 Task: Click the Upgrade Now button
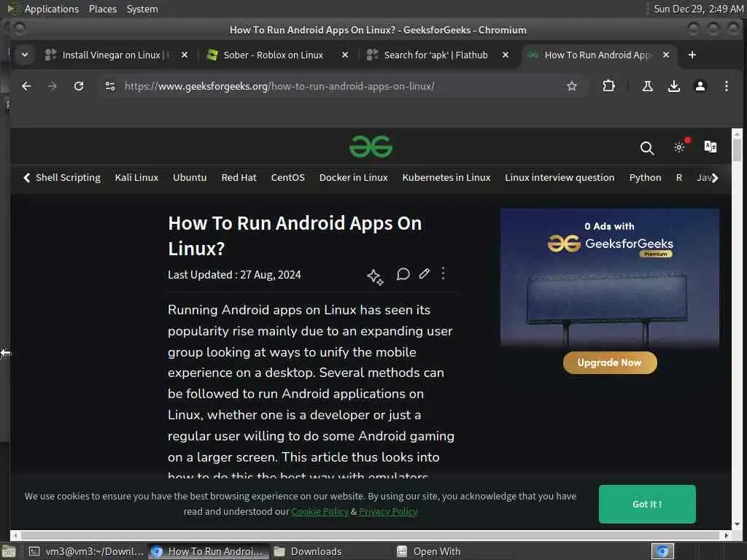[x=610, y=362]
